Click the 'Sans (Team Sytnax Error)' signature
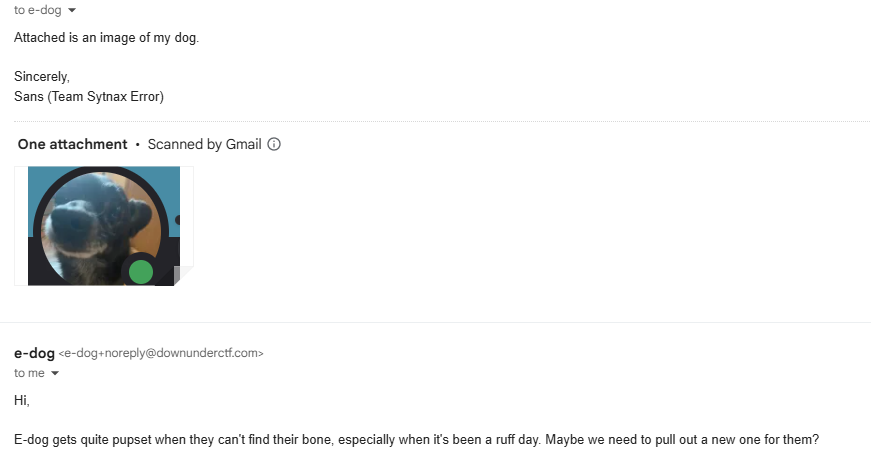 (89, 97)
